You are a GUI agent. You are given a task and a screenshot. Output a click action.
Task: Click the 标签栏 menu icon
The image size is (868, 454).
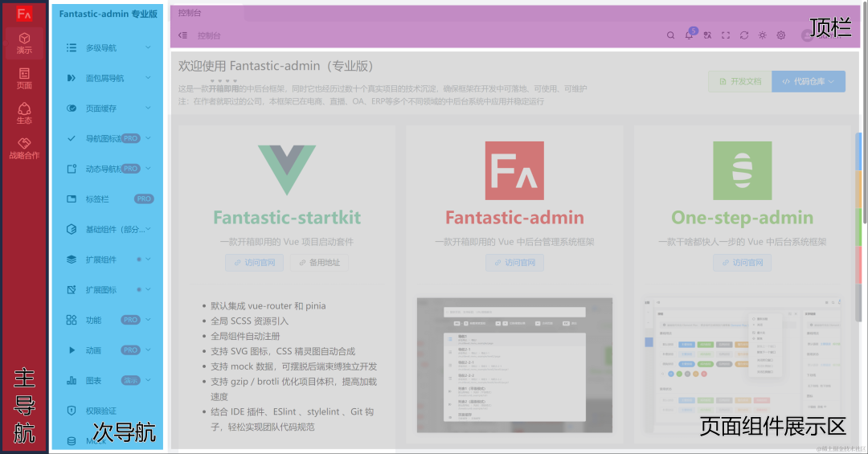[72, 198]
